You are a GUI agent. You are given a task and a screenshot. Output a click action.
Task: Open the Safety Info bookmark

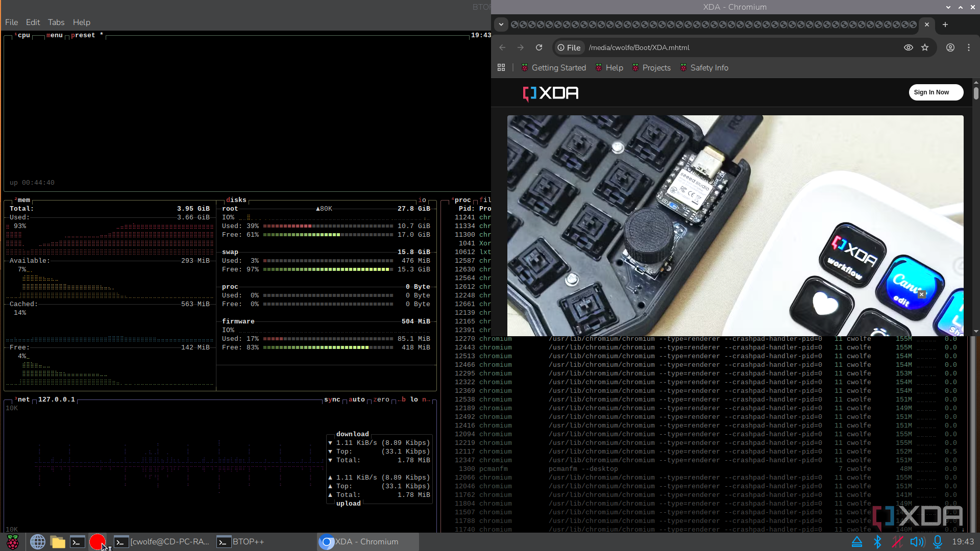[x=704, y=68]
